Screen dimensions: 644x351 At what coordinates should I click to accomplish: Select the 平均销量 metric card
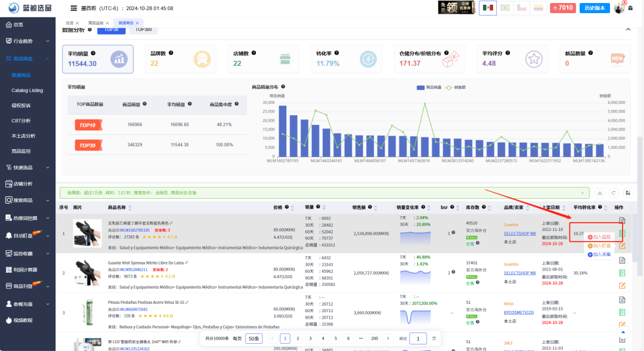98,59
